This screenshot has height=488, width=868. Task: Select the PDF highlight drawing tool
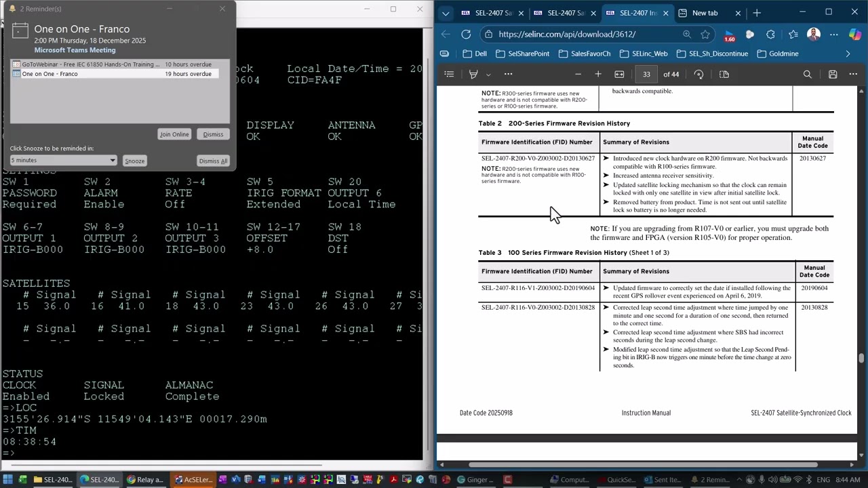pos(473,74)
